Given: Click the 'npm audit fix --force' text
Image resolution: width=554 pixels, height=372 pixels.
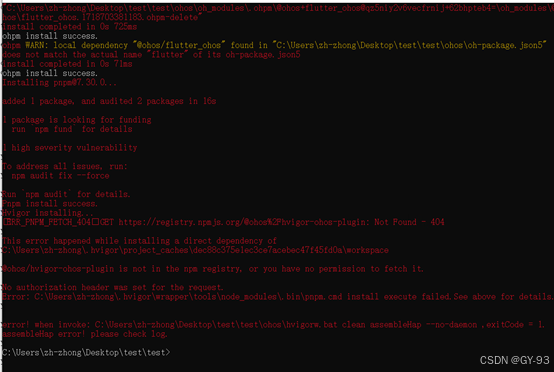Looking at the screenshot, I should (x=60, y=176).
